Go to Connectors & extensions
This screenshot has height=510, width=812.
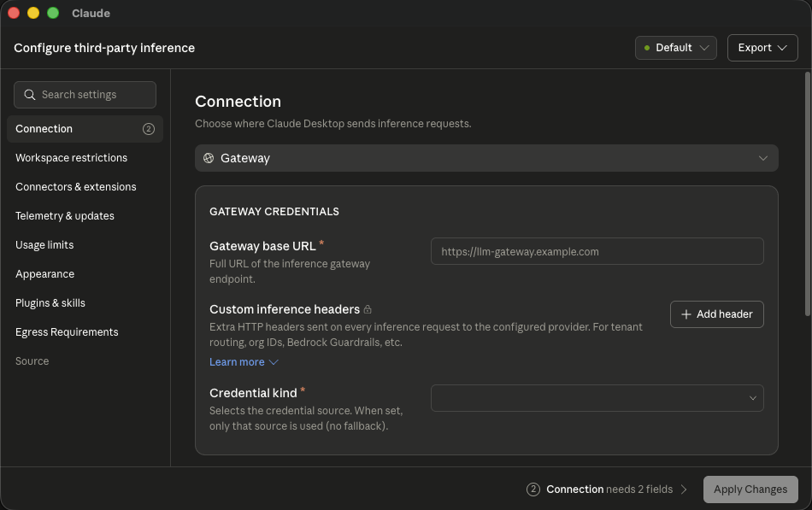coord(75,187)
